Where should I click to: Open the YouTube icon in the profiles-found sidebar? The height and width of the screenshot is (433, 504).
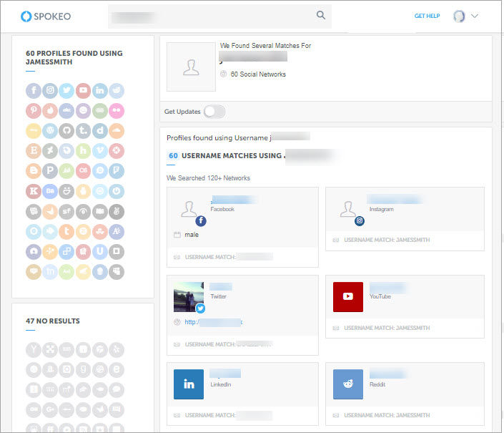(x=83, y=91)
